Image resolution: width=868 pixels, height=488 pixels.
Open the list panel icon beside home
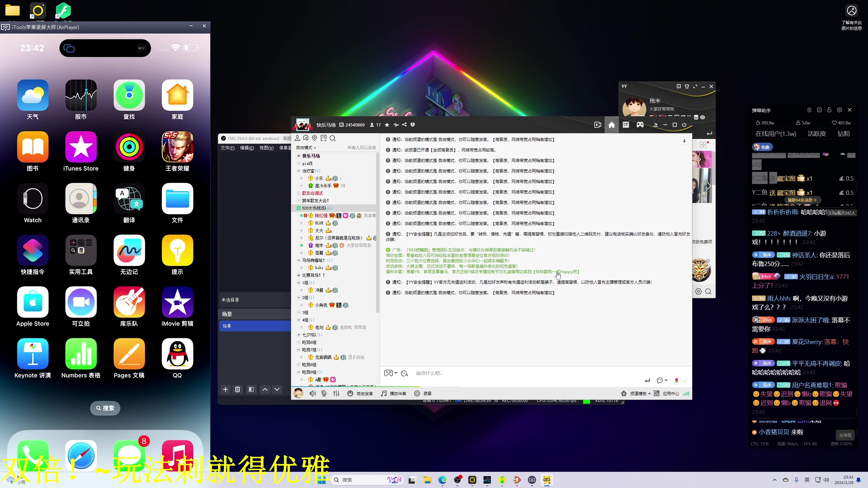coord(626,125)
